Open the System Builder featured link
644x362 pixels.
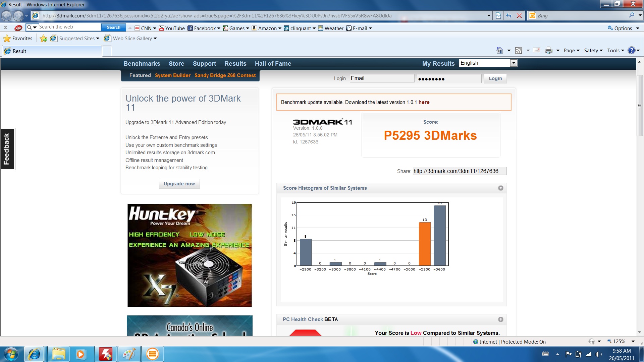click(x=173, y=75)
